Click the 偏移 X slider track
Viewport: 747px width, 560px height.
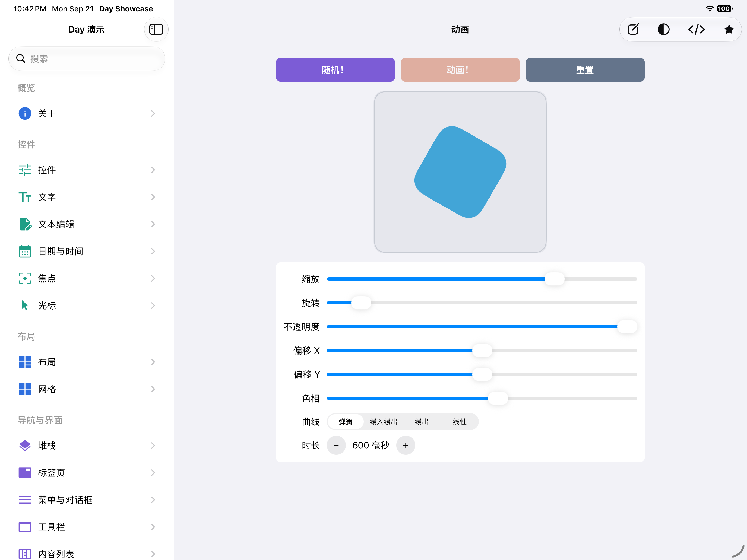tap(482, 350)
